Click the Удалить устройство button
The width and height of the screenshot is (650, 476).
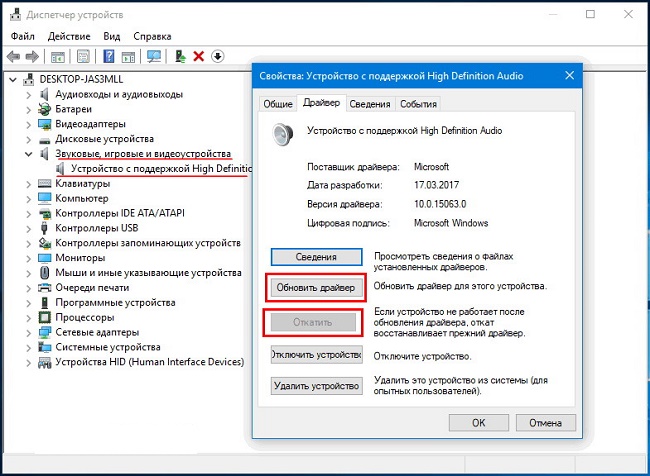tap(317, 386)
